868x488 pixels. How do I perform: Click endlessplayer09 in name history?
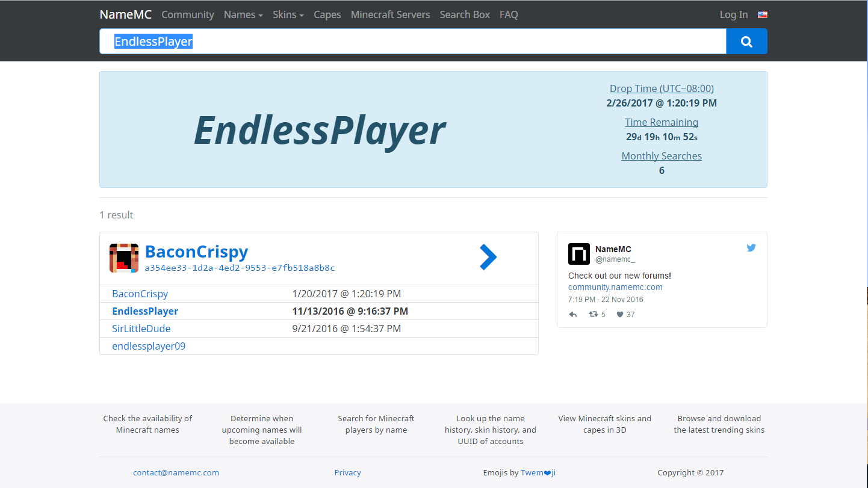tap(149, 346)
